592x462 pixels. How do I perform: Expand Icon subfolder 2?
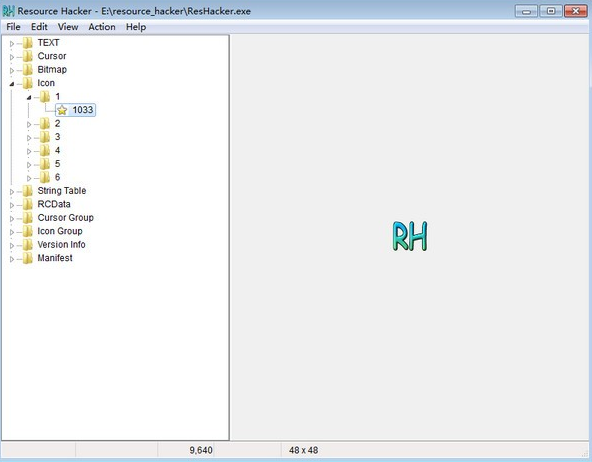29,124
